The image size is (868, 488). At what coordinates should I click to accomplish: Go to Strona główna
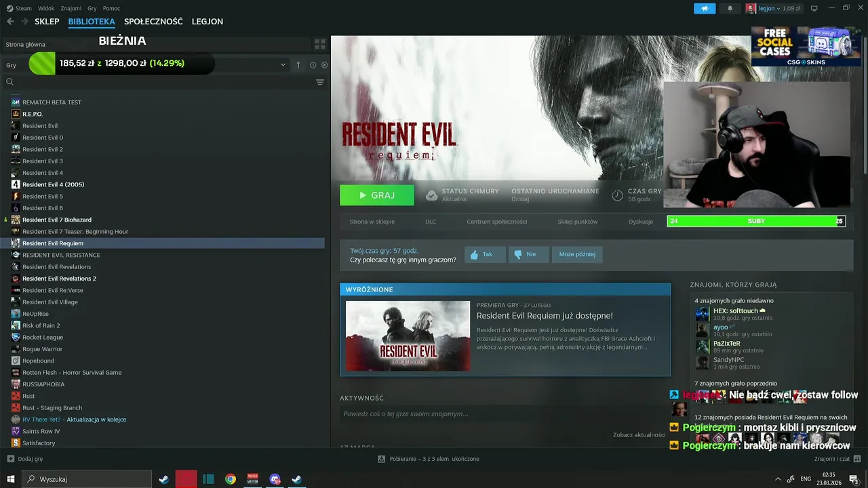tap(26, 44)
